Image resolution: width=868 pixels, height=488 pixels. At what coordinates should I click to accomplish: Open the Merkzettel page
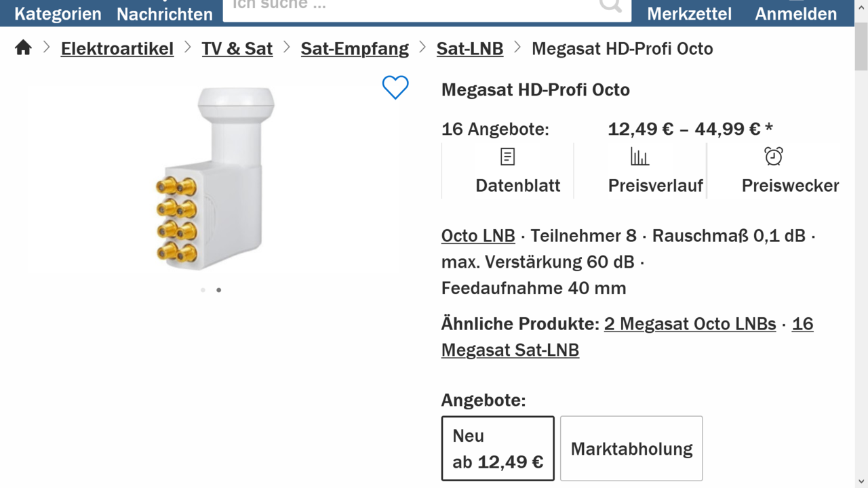[689, 13]
